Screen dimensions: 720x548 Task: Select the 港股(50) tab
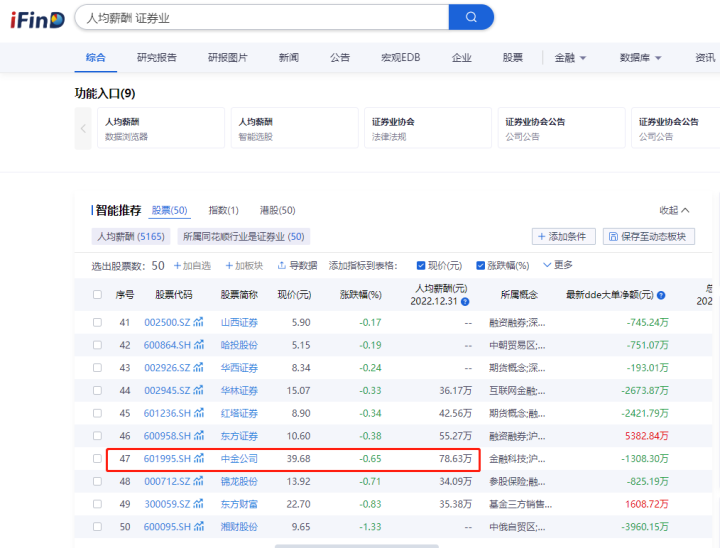pyautogui.click(x=277, y=210)
